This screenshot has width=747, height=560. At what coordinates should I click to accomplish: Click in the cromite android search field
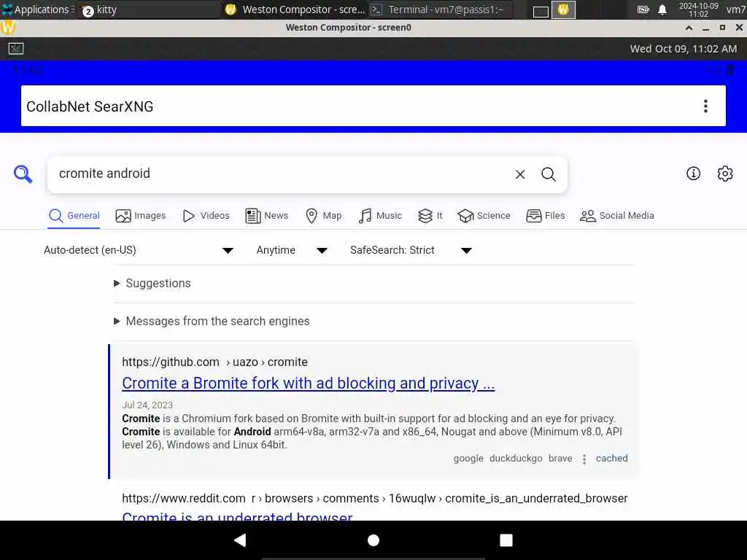point(281,174)
